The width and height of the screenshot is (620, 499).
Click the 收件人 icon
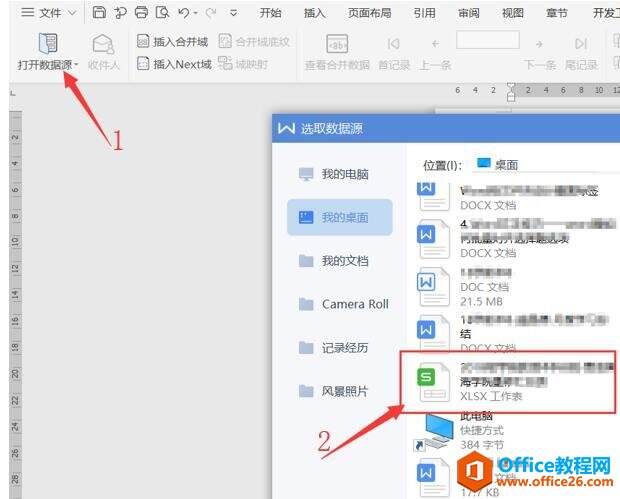[103, 43]
